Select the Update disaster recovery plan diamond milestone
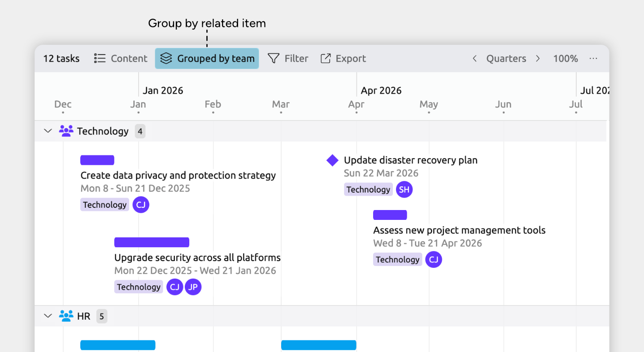 [332, 160]
